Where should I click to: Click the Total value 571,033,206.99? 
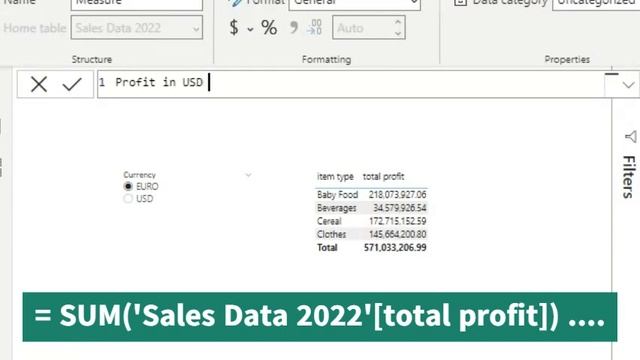[395, 247]
